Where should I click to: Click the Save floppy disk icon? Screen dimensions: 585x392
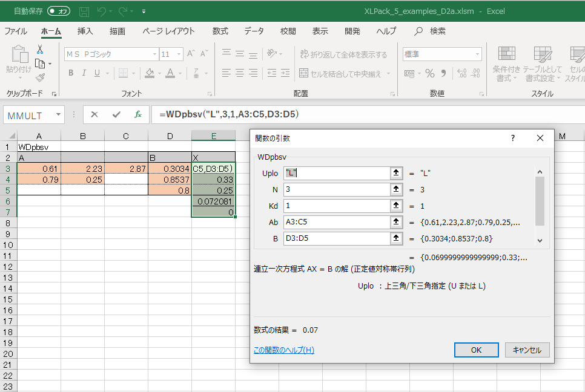pyautogui.click(x=84, y=11)
